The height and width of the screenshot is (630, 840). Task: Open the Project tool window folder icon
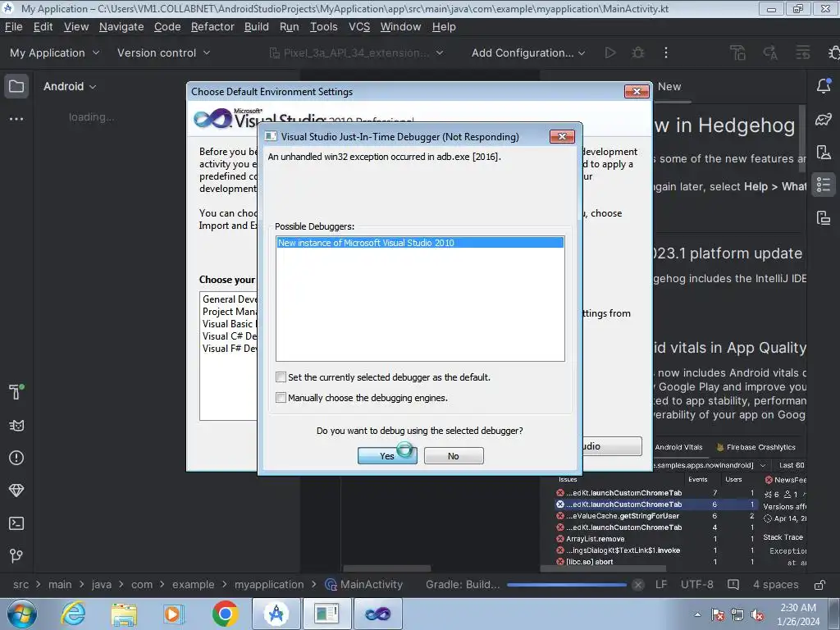tap(16, 86)
